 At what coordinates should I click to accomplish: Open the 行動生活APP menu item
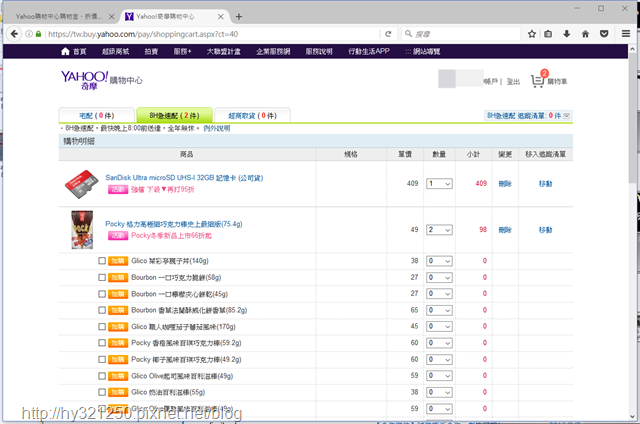(x=369, y=51)
